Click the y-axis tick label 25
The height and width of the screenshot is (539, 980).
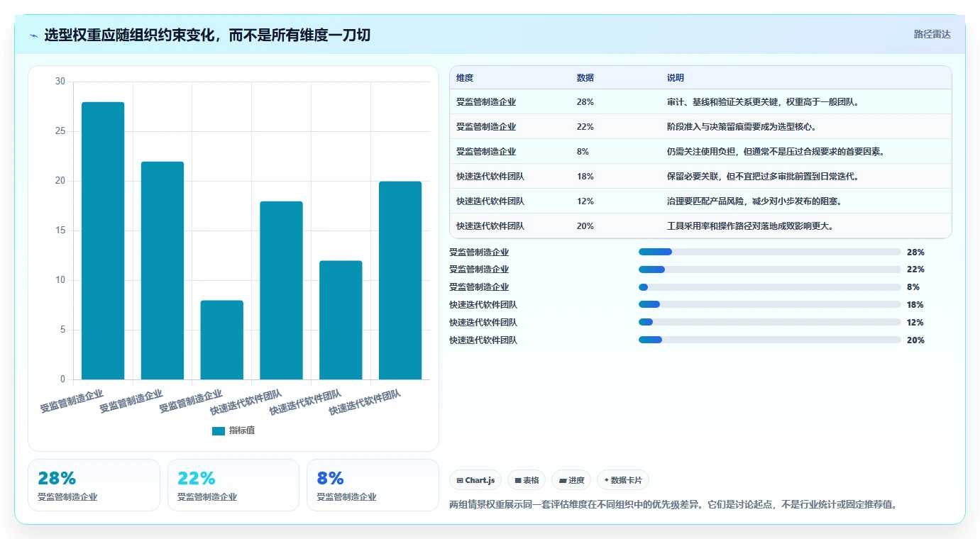coord(60,131)
